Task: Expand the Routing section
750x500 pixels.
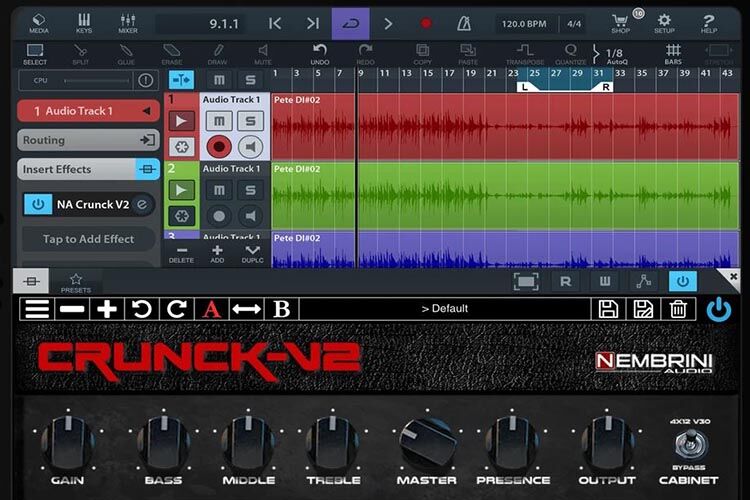Action: click(x=88, y=140)
